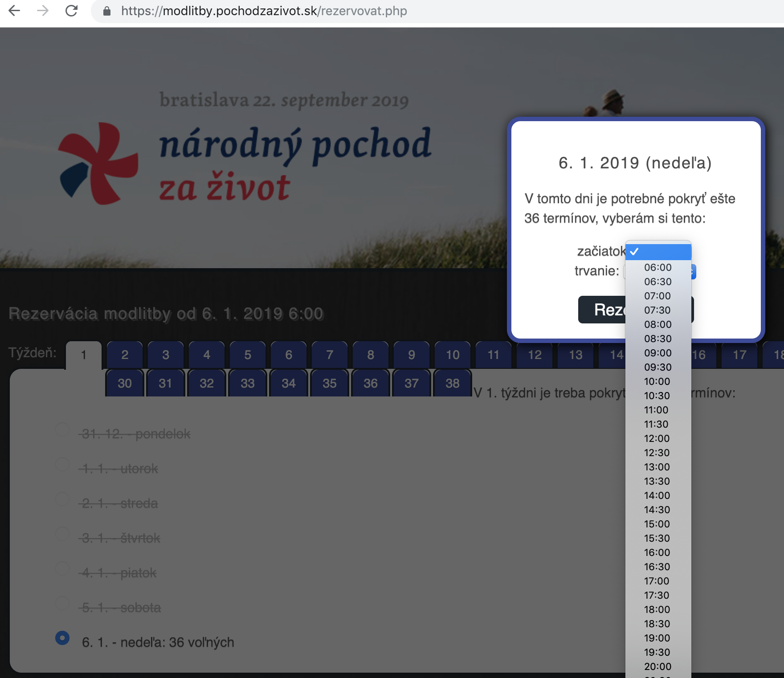Viewport: 784px width, 678px height.
Task: Choose 06:00 from the start time list
Action: [657, 267]
